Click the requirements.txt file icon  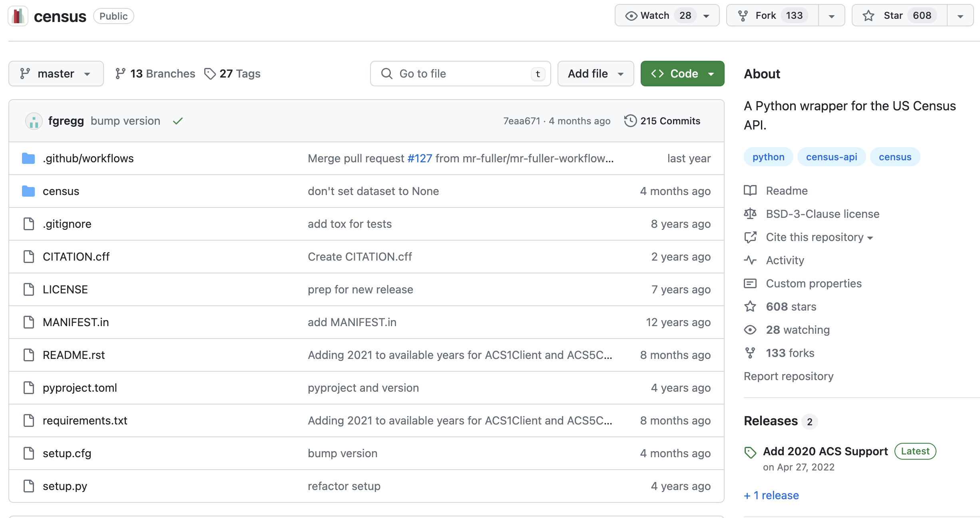(29, 420)
